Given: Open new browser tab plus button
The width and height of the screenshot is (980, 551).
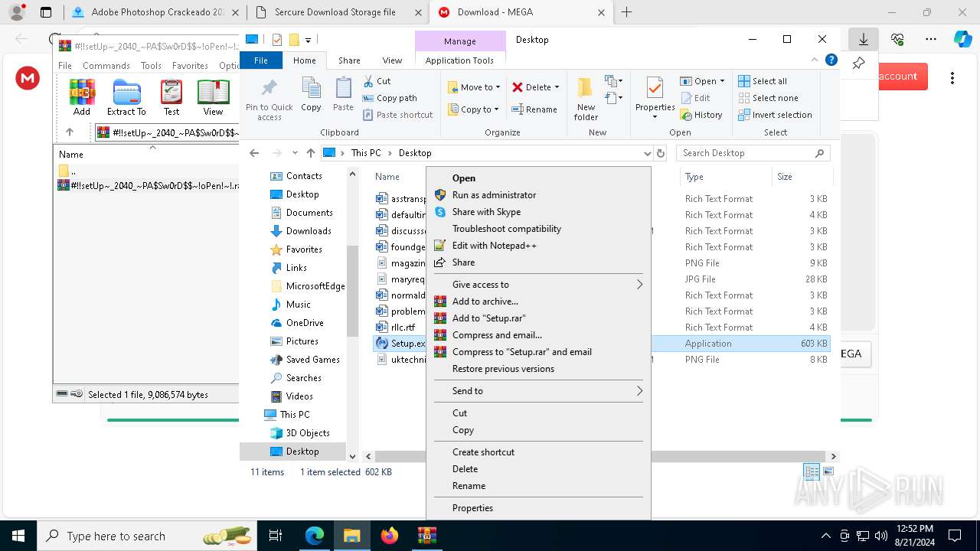Looking at the screenshot, I should 626,12.
